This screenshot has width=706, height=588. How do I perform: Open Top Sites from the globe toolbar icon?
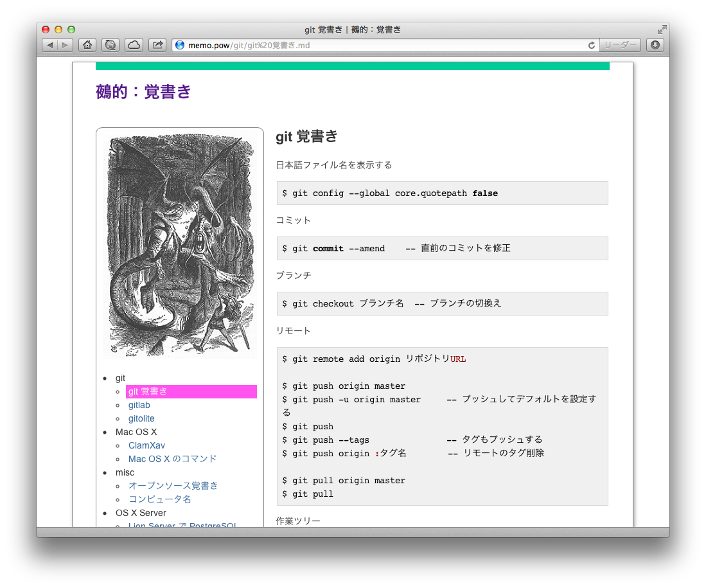pyautogui.click(x=110, y=45)
